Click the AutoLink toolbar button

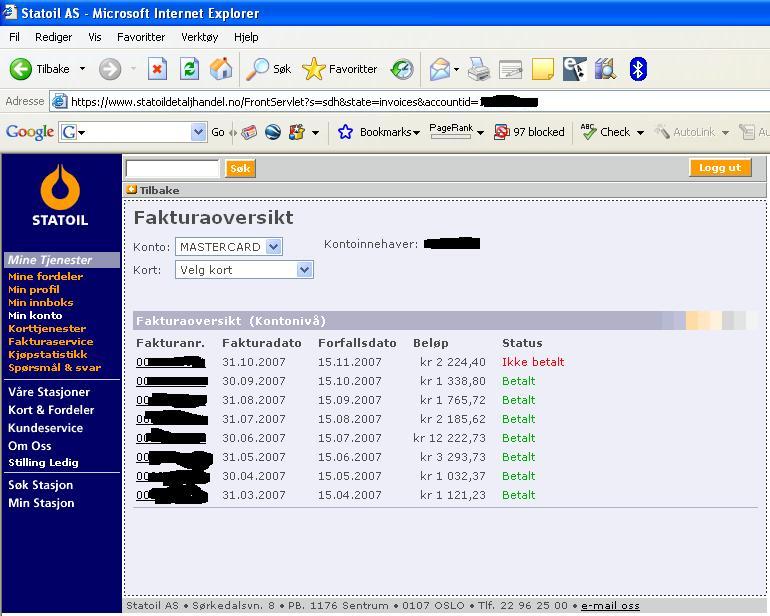click(x=685, y=132)
